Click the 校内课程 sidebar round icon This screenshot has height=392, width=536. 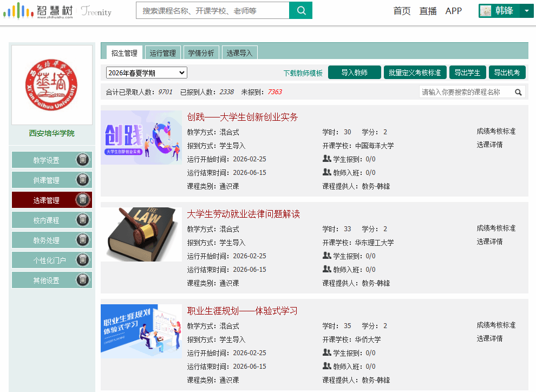(x=82, y=220)
